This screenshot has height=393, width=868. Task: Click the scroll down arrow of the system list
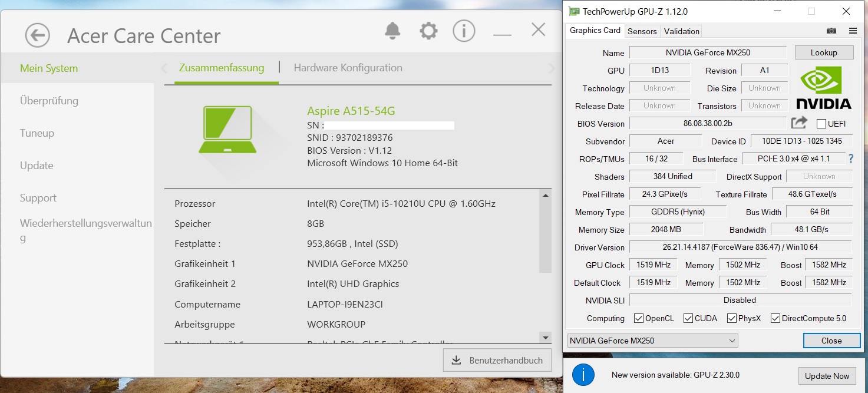pyautogui.click(x=546, y=338)
